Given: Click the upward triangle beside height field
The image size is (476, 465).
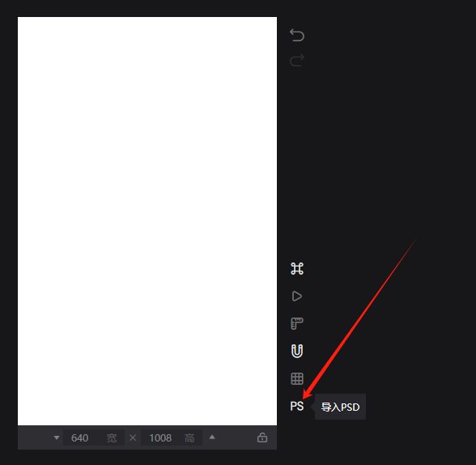Looking at the screenshot, I should [x=212, y=437].
